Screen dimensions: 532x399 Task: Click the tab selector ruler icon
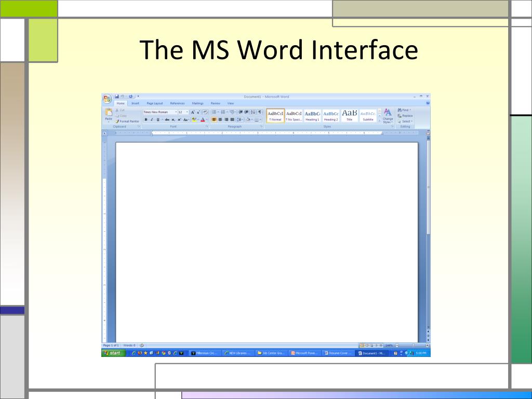click(104, 134)
